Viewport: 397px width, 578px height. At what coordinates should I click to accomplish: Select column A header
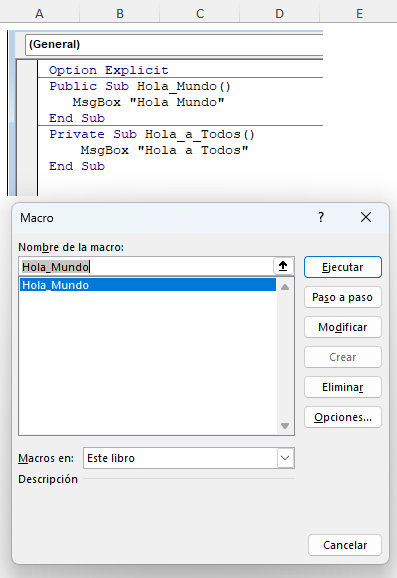pos(39,14)
